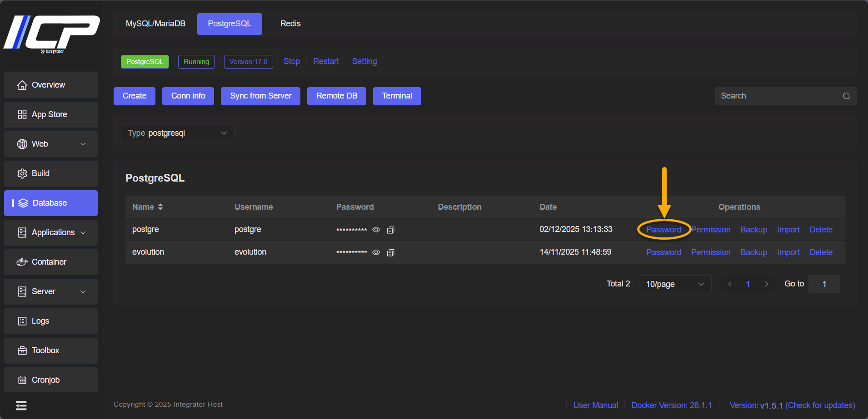Click the Build gear icon
The image size is (868, 419).
click(x=22, y=173)
